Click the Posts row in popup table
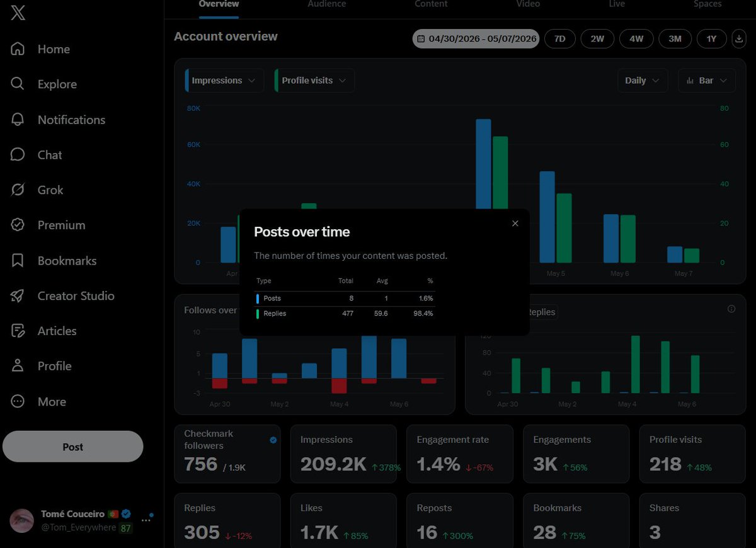Screen dimensions: 756x548 pyautogui.click(x=345, y=299)
